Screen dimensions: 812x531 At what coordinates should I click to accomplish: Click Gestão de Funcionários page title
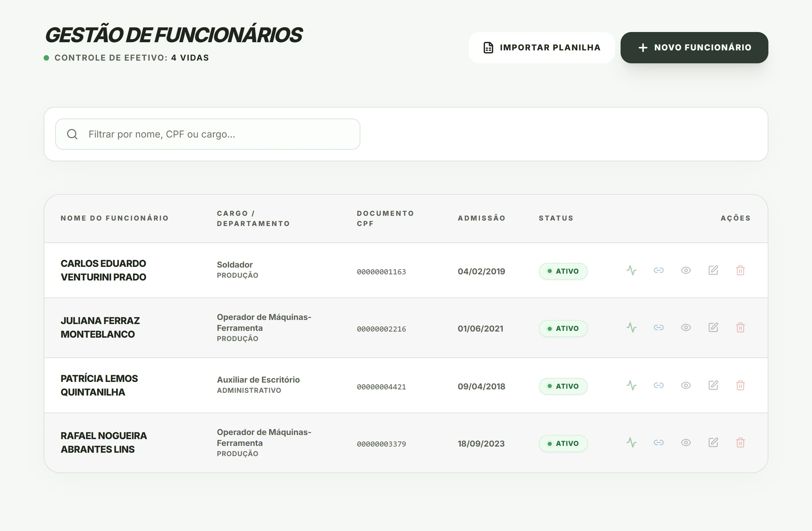tap(174, 35)
